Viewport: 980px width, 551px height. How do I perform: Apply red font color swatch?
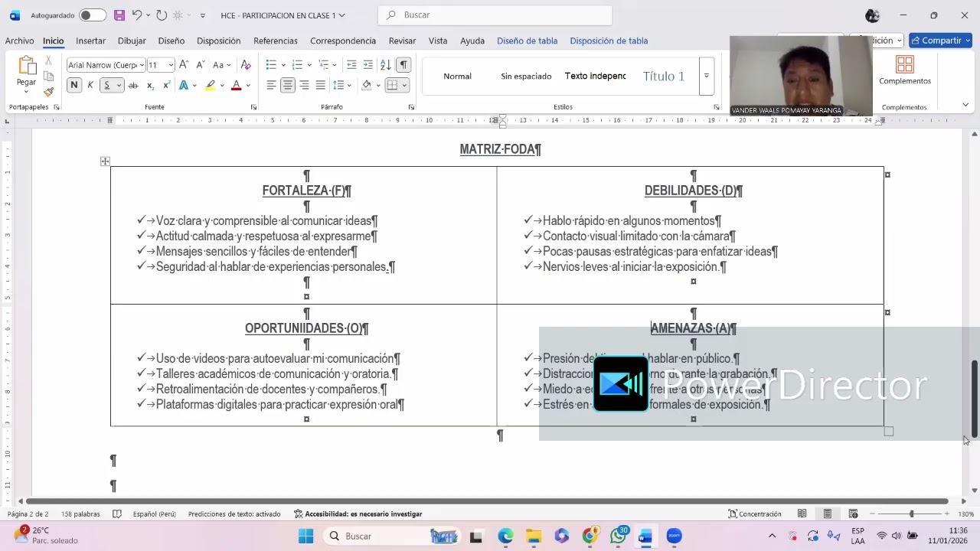[x=236, y=85]
